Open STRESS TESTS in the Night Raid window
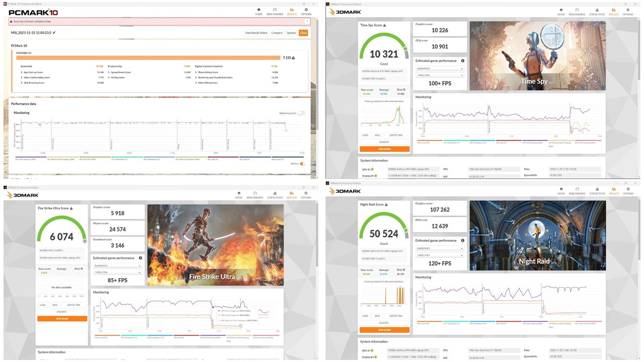644x362 pixels. tap(597, 191)
